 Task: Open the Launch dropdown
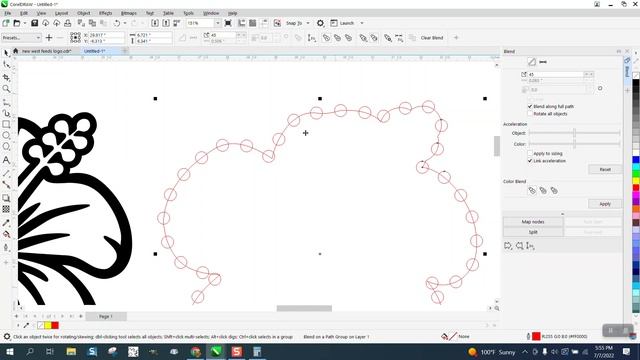point(362,23)
